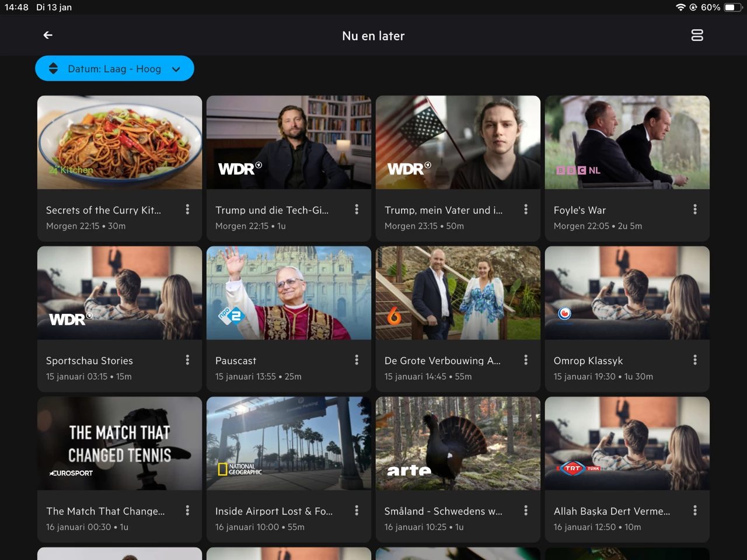
Task: Click the airtime "16 januari 12:50 • 10m"
Action: [x=598, y=527]
